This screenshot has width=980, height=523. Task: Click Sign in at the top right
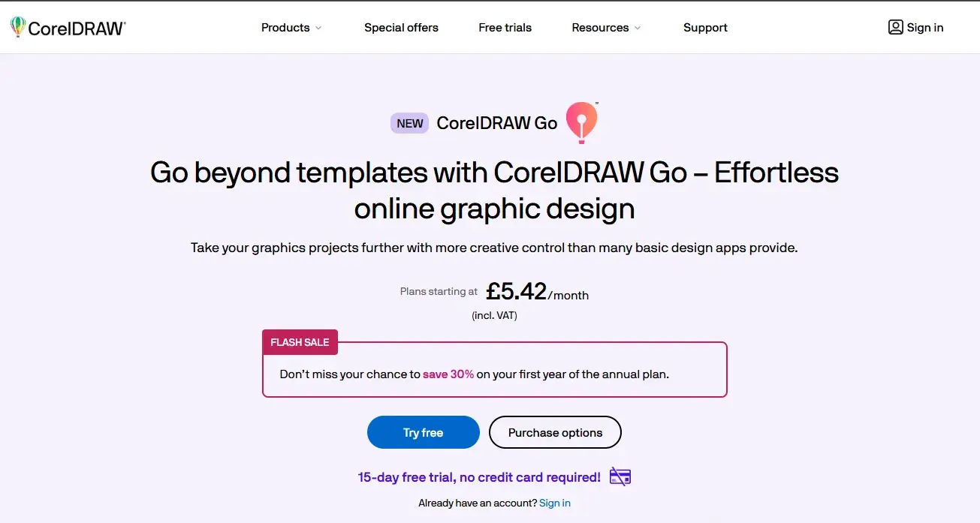[923, 27]
